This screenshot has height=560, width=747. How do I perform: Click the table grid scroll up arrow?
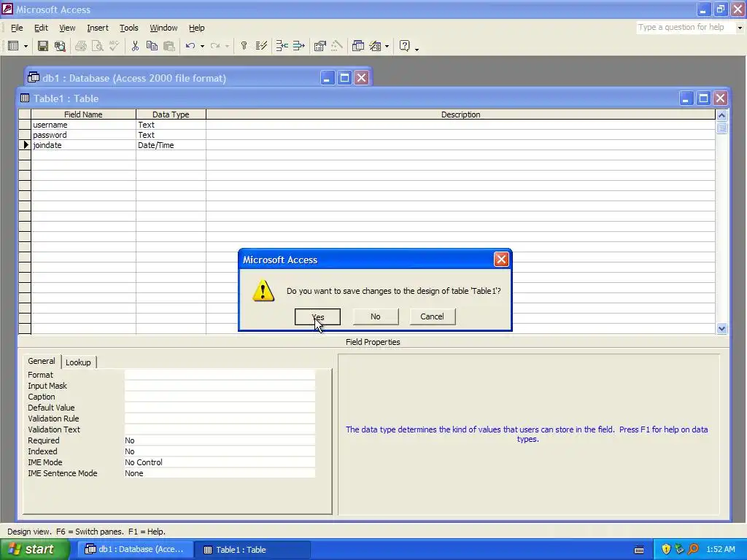(721, 115)
